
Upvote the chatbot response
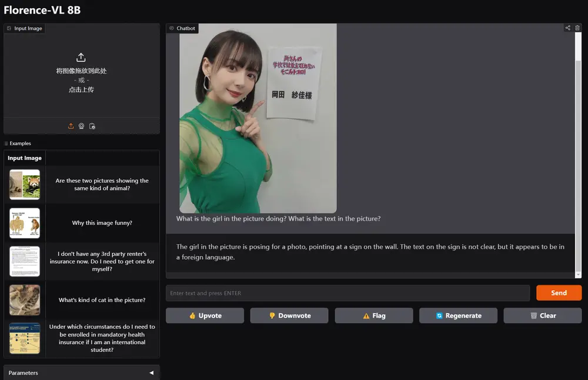[205, 315]
